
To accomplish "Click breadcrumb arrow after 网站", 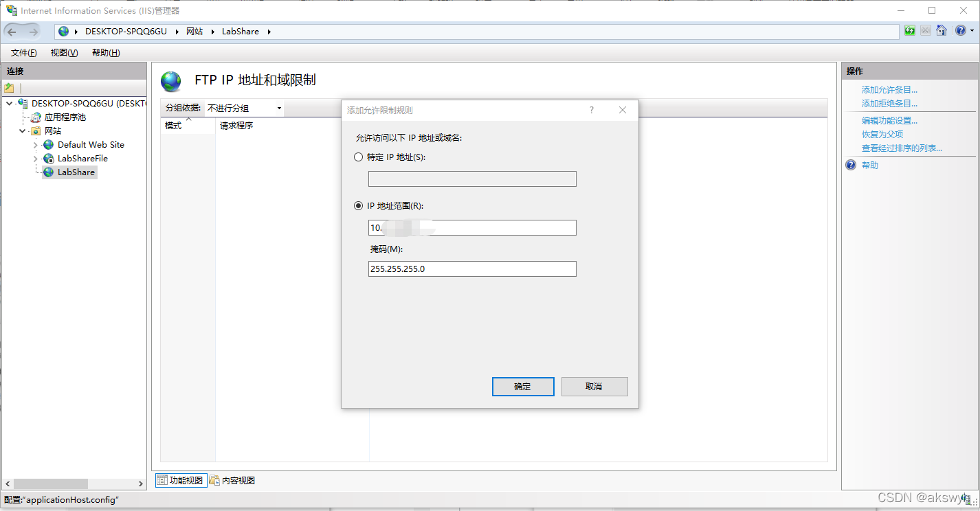I will (x=212, y=32).
